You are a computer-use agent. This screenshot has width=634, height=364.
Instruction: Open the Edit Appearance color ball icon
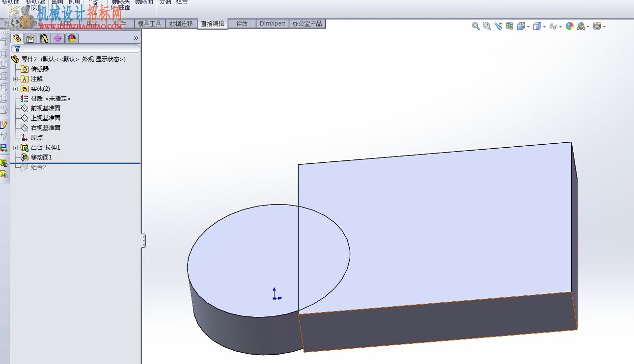(570, 26)
